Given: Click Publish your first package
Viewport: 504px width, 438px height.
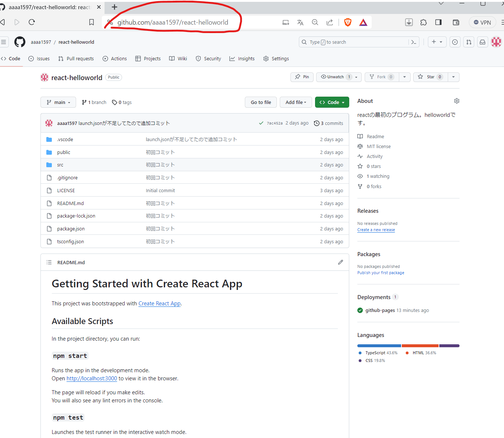Looking at the screenshot, I should pos(381,273).
